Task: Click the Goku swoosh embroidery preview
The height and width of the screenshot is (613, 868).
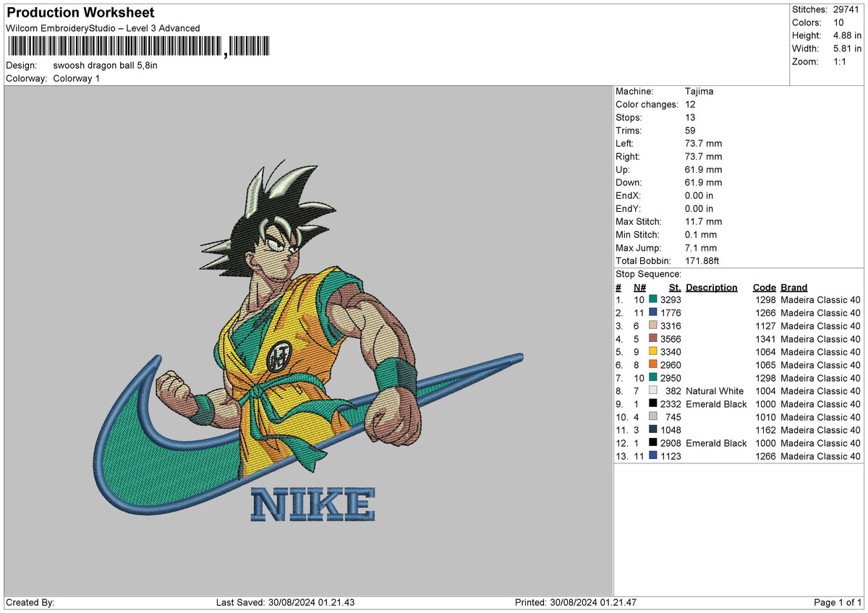Action: (309, 340)
